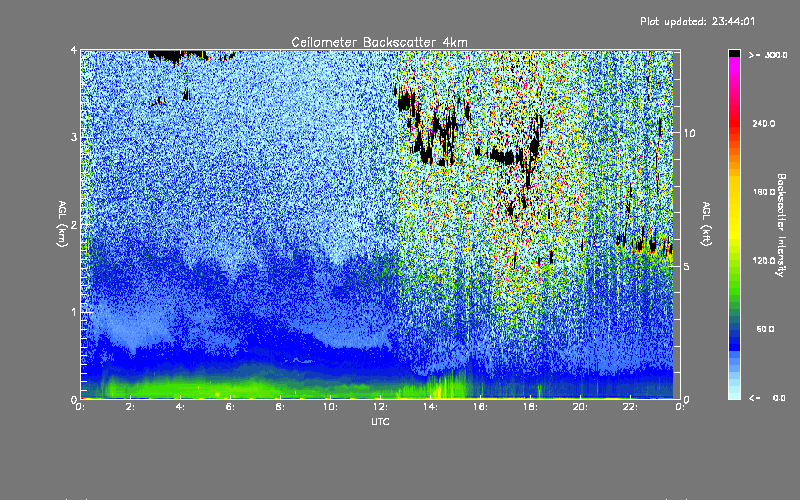Image resolution: width=800 pixels, height=500 pixels.
Task: Click the "Backscatter Intensity" colorbar label
Action: point(781,225)
